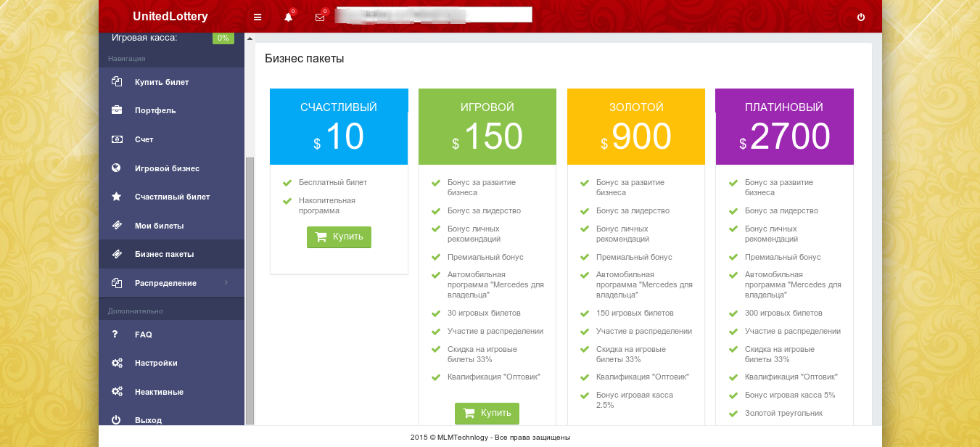The height and width of the screenshot is (447, 980).
Task: Click the Игровой бизнес globe icon
Action: point(116,168)
